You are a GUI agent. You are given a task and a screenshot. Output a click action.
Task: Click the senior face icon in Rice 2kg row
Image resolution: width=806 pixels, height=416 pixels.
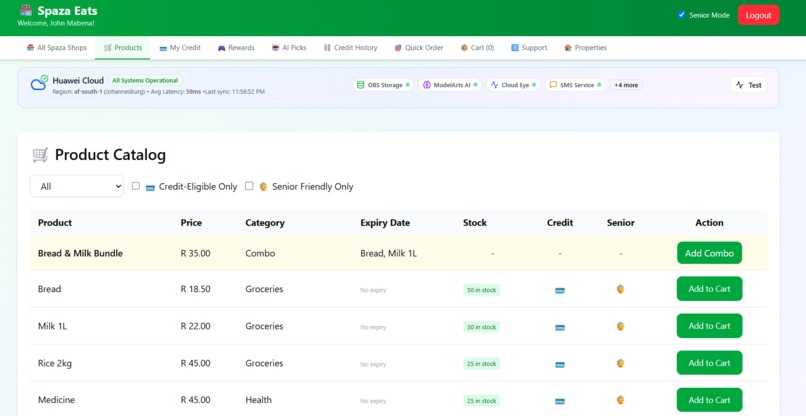pos(620,363)
